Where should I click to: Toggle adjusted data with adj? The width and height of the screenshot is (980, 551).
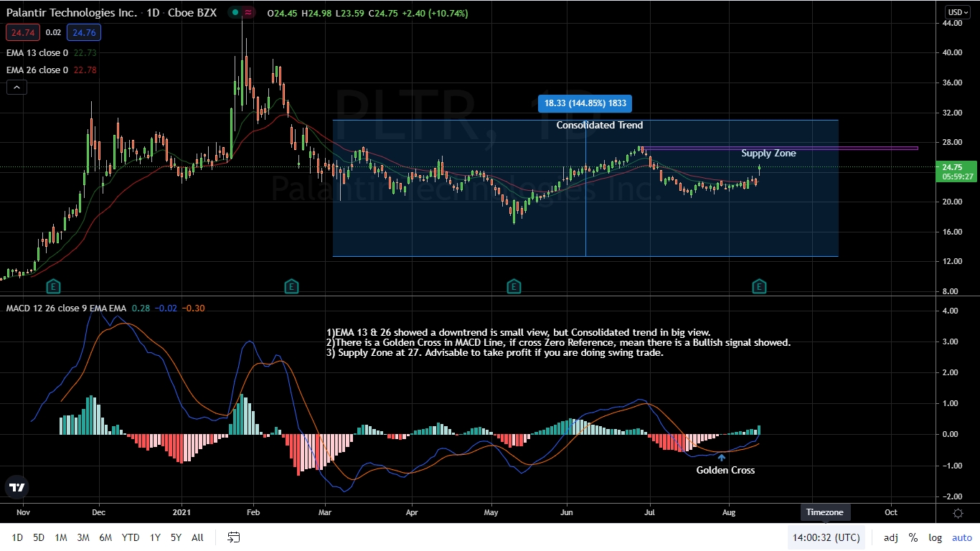coord(890,537)
